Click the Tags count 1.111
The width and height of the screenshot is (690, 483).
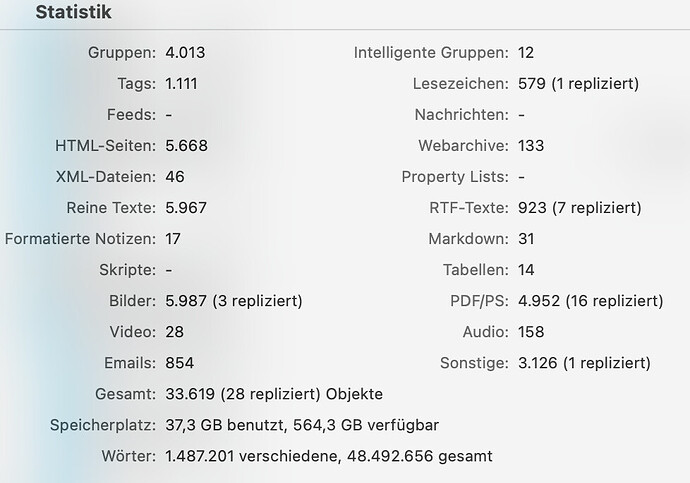coord(181,84)
